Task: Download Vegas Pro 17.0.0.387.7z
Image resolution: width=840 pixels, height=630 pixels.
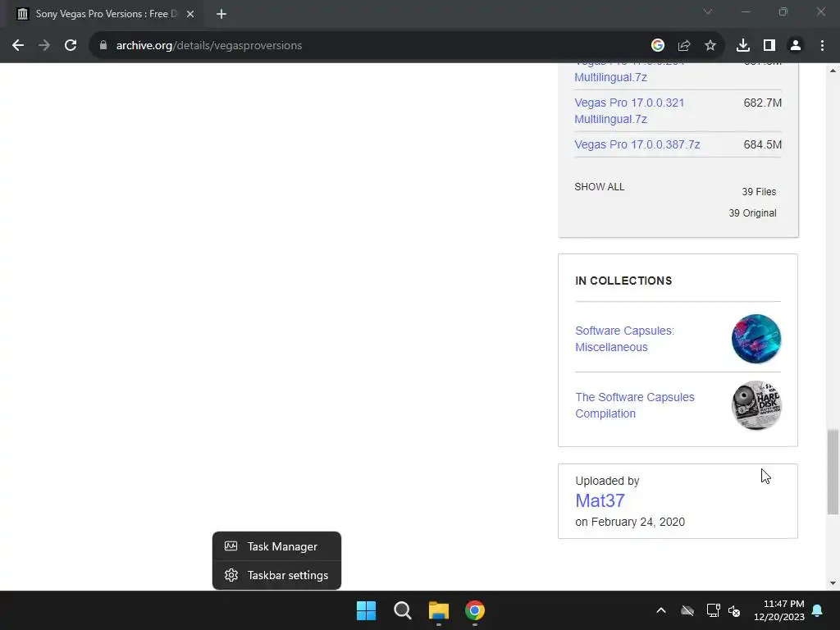Action: click(x=637, y=144)
